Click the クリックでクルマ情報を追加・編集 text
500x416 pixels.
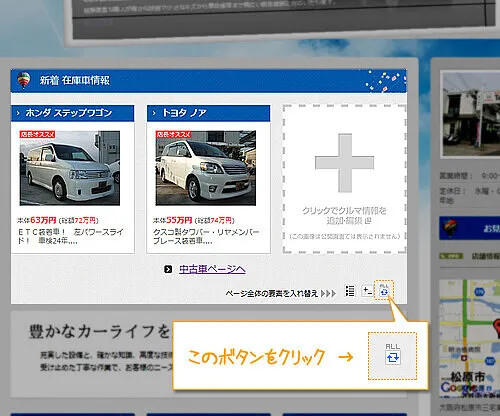pyautogui.click(x=344, y=215)
